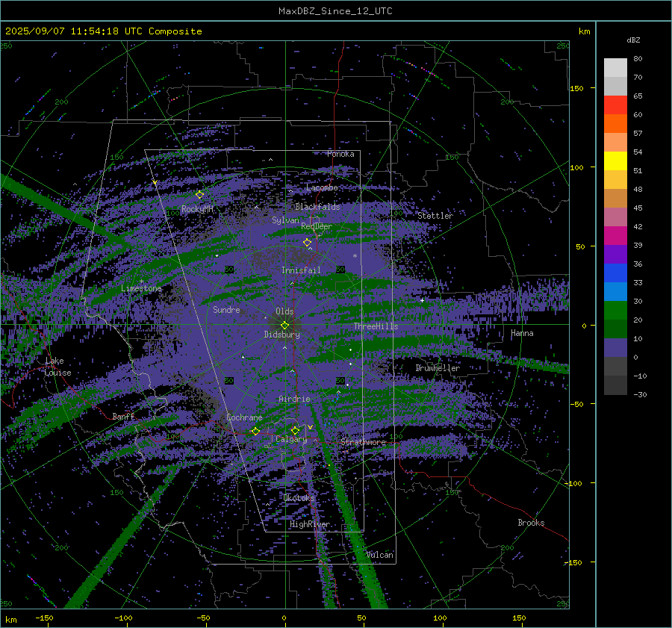Click the Strathmore city label

[x=363, y=442]
